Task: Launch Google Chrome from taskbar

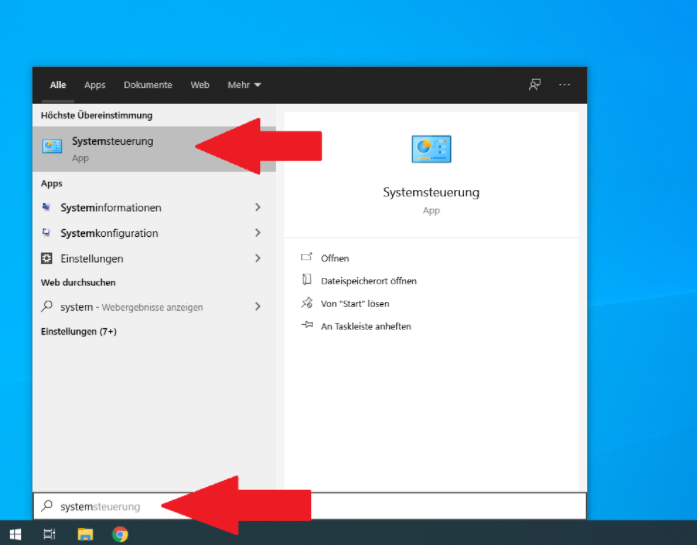Action: (120, 534)
